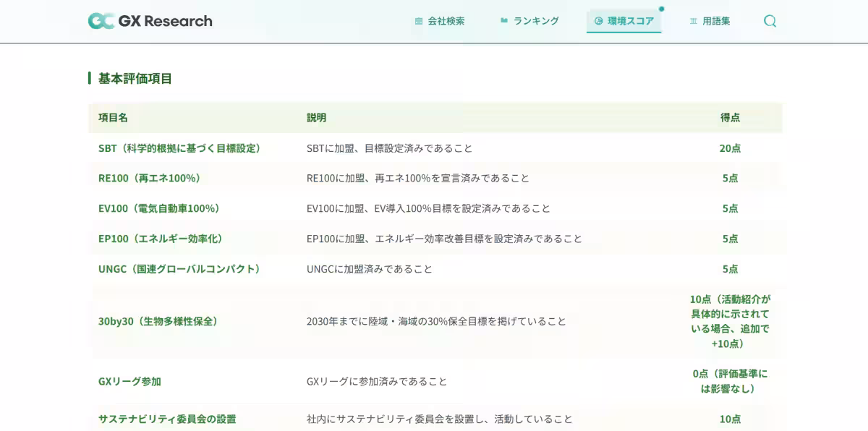Screen dimensions: 868x431
Task: Click the GX Research logo
Action: tap(150, 21)
